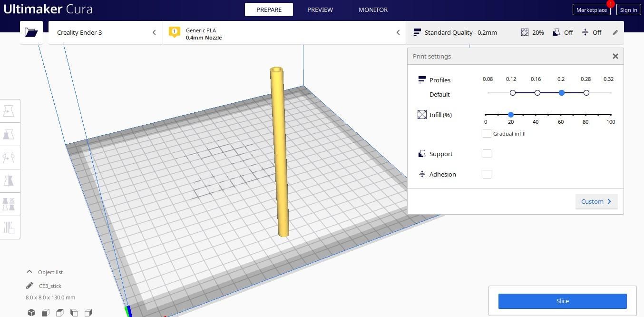Select the Support Blocker tool
Image resolution: width=644 pixels, height=317 pixels.
[9, 227]
